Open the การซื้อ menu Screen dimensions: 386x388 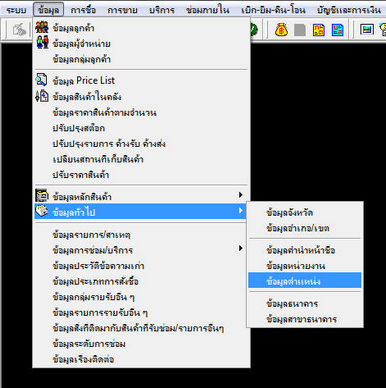tap(83, 10)
